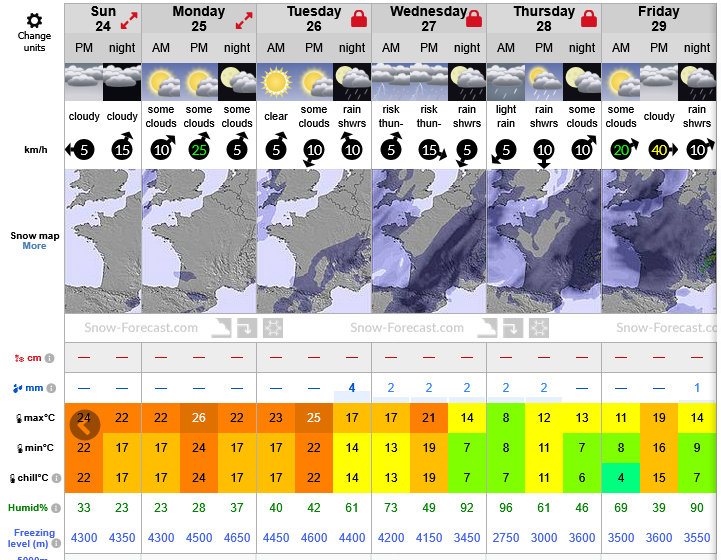721x560 pixels.
Task: Select the Sunday night cloudy weather icon
Action: (x=122, y=82)
